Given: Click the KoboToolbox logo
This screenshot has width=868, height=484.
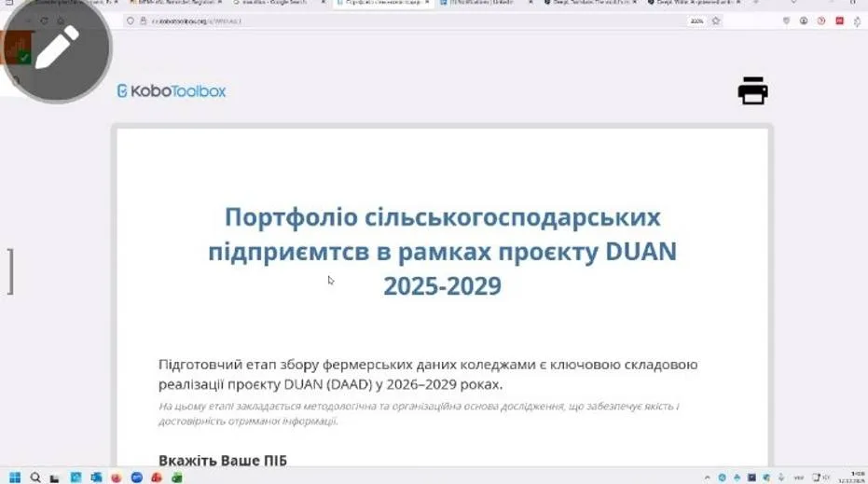Looking at the screenshot, I should click(172, 90).
